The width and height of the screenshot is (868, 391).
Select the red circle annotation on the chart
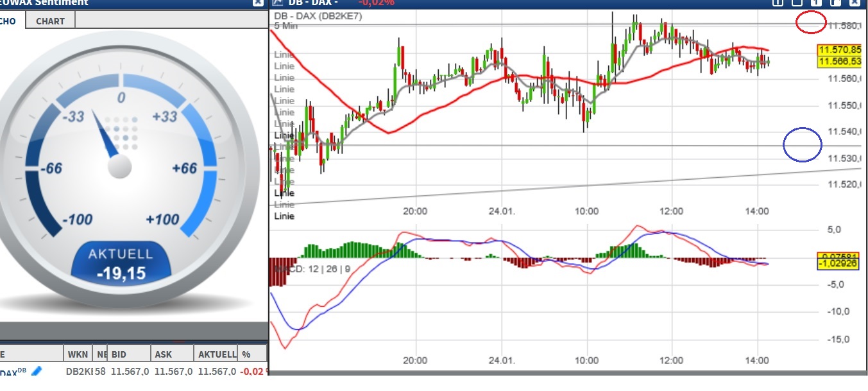pos(810,22)
